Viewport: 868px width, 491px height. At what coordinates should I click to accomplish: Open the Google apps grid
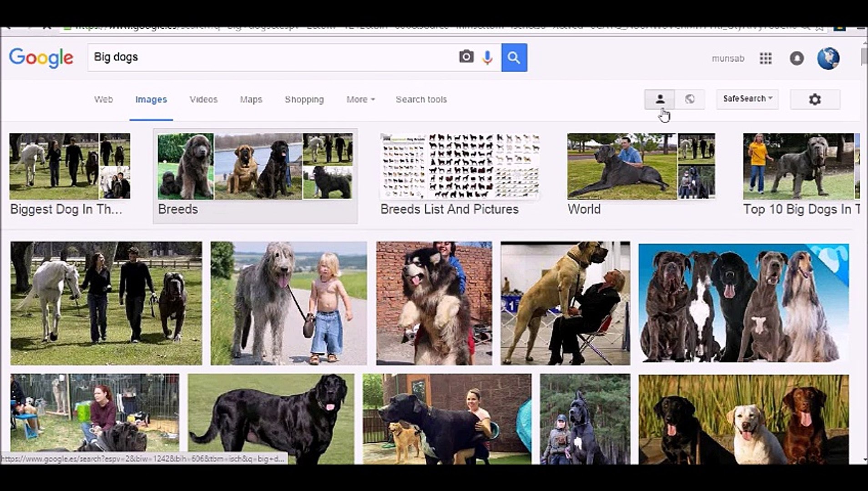pos(766,58)
